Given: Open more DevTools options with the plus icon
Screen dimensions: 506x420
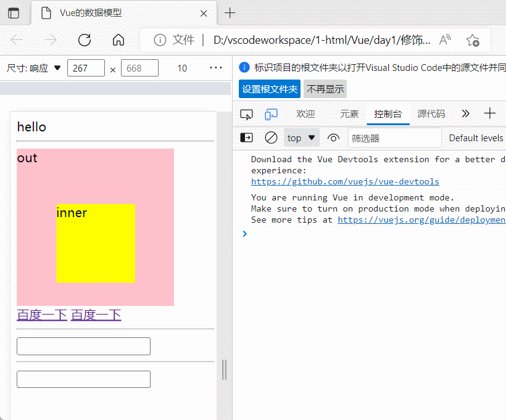Looking at the screenshot, I should tap(488, 113).
